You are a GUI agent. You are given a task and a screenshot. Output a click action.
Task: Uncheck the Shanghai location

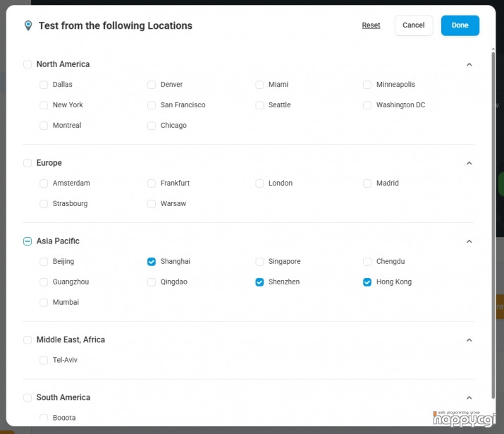pos(152,262)
